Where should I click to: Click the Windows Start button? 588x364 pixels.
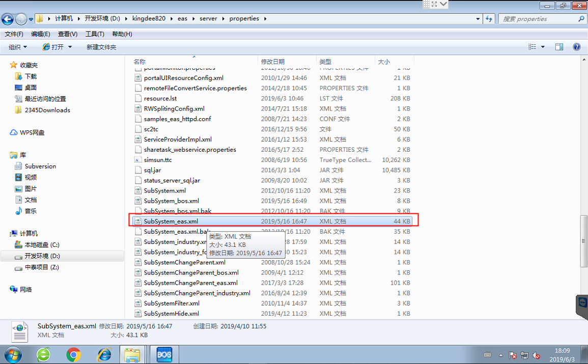13,355
